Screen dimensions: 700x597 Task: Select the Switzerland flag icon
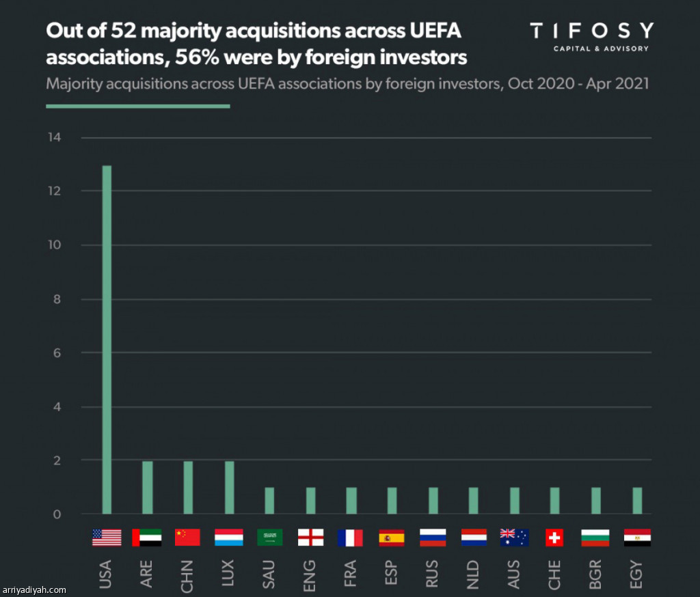coord(554,538)
